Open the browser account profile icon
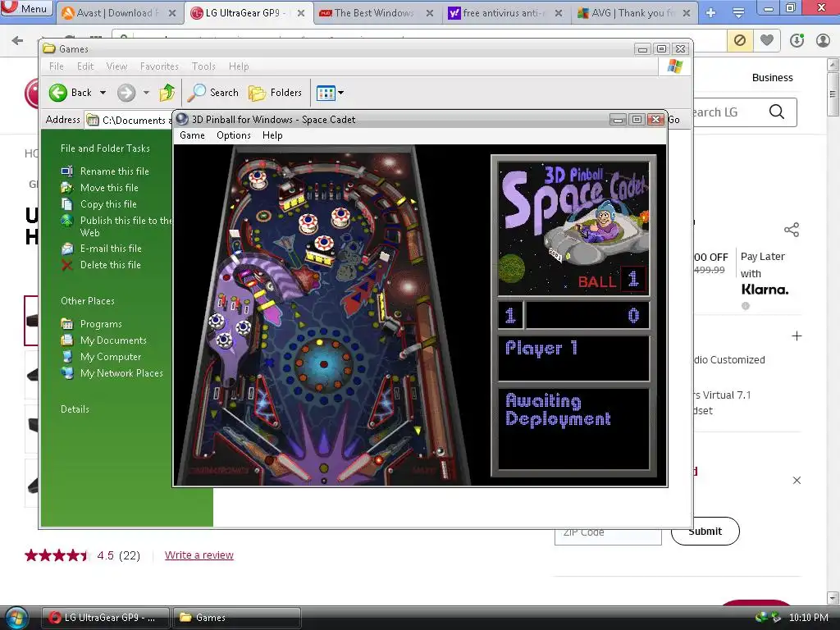 (x=823, y=40)
